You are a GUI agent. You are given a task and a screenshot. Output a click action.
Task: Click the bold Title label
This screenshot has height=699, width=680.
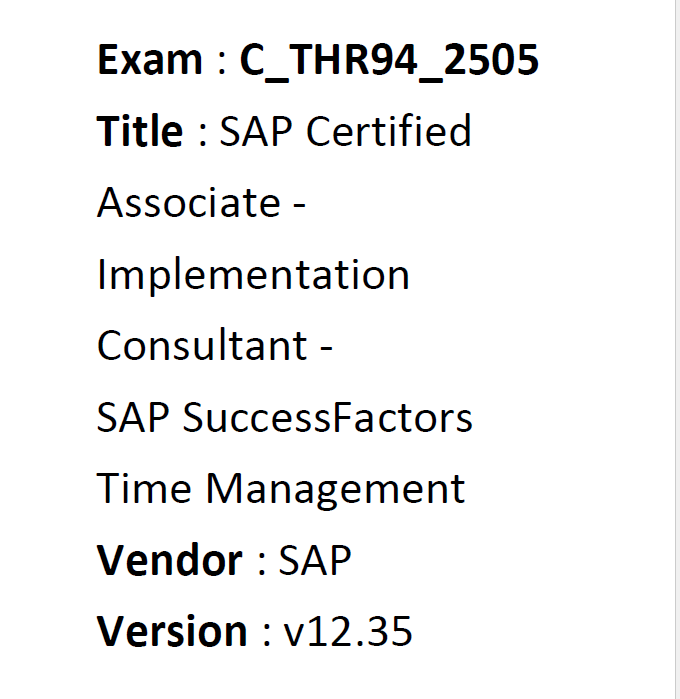(x=140, y=130)
